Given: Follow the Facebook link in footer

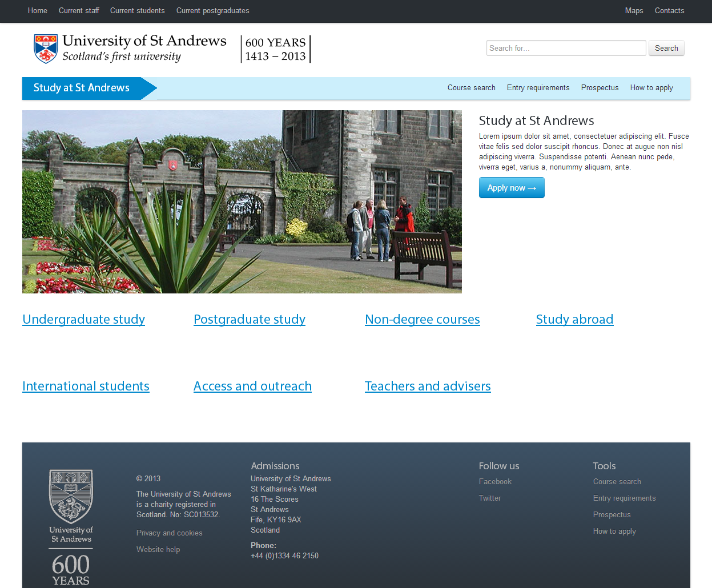Looking at the screenshot, I should 496,482.
